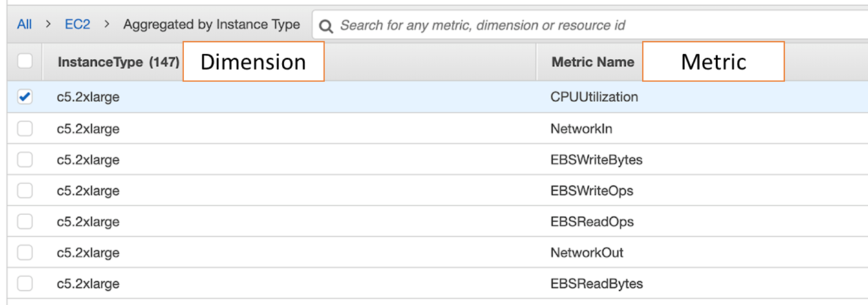This screenshot has height=305, width=868.
Task: Click c5.2xlarge in the CPUUtilization row
Action: [88, 97]
